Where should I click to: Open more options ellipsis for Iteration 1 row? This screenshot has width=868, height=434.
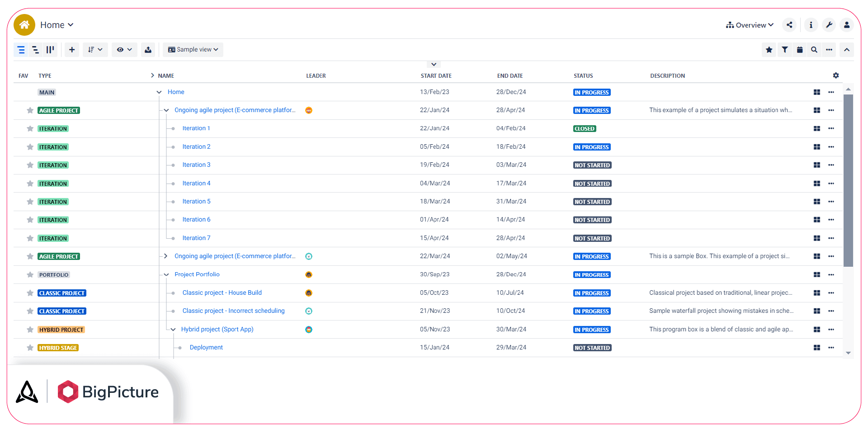(x=831, y=128)
